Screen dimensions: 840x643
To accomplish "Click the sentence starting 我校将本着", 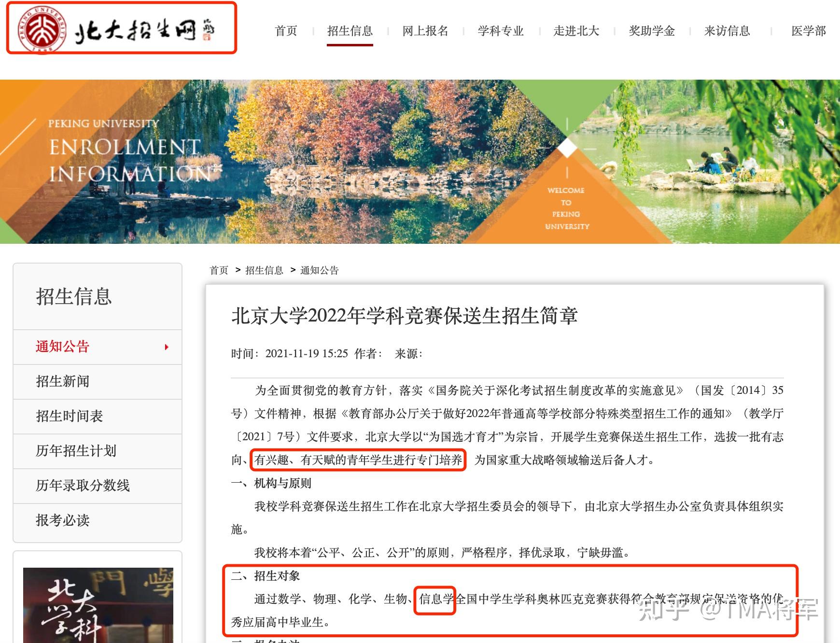I will (442, 553).
